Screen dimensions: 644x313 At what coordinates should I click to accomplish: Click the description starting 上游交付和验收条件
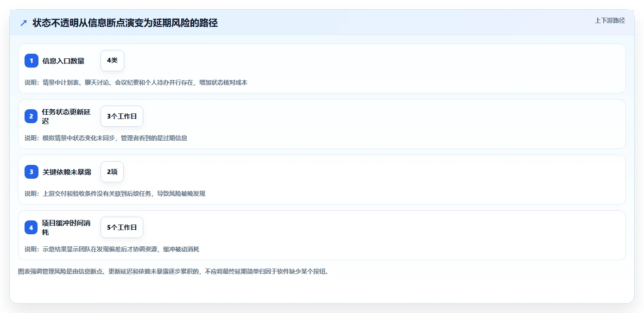coord(115,194)
